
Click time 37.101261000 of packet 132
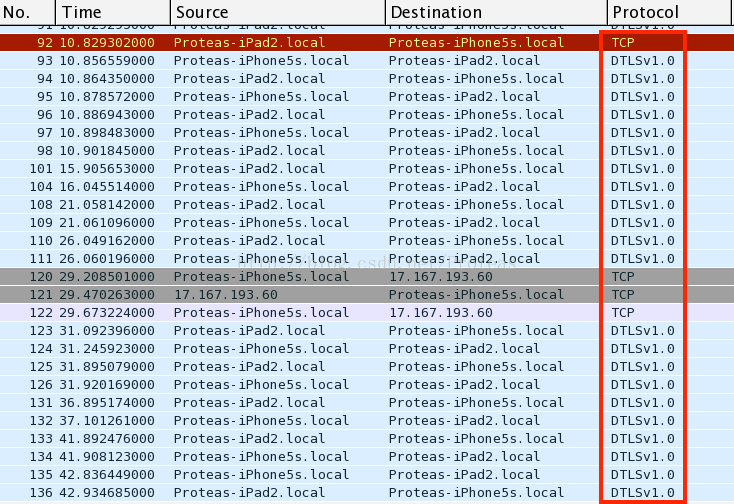click(x=107, y=421)
